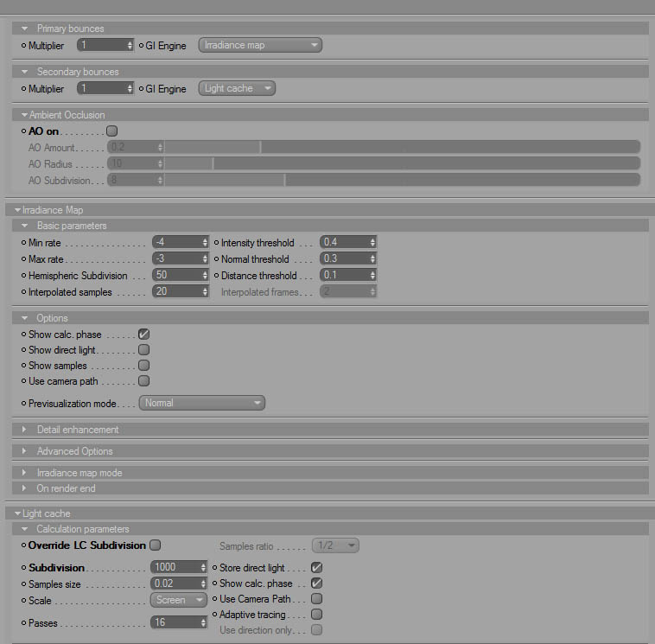Viewport: 655px width, 644px height.
Task: Toggle the Override LC Subdivision checkbox
Action: pos(155,545)
